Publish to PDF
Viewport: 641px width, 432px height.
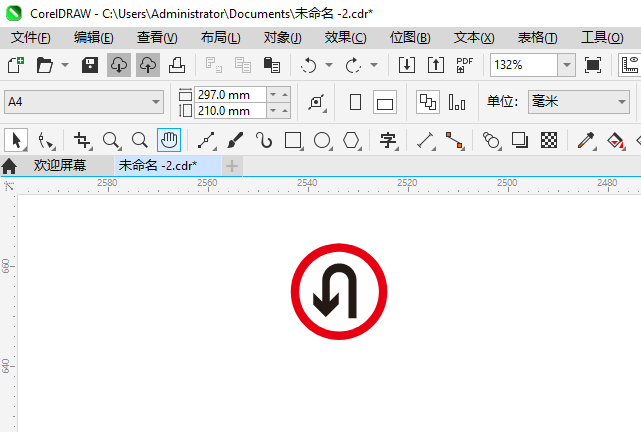464,65
